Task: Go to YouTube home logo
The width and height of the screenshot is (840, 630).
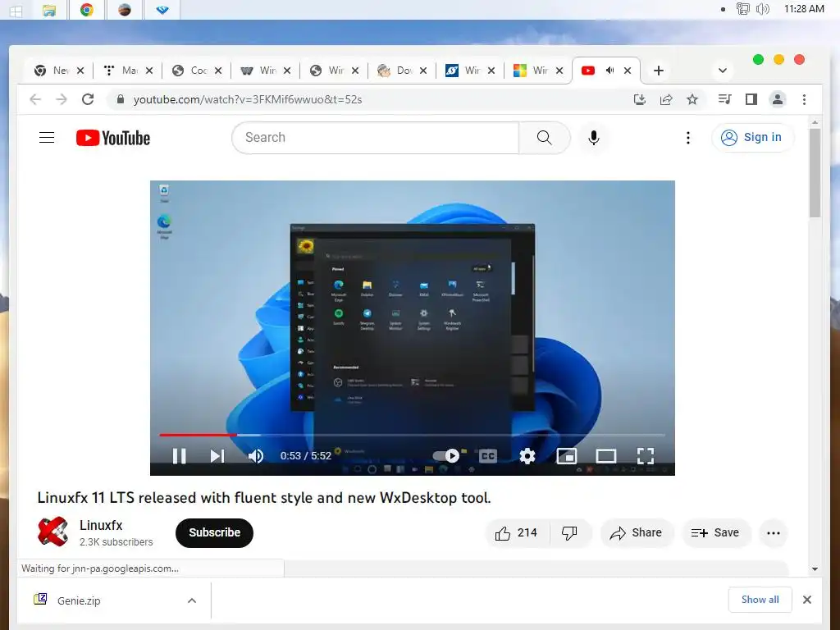Action: (x=113, y=138)
